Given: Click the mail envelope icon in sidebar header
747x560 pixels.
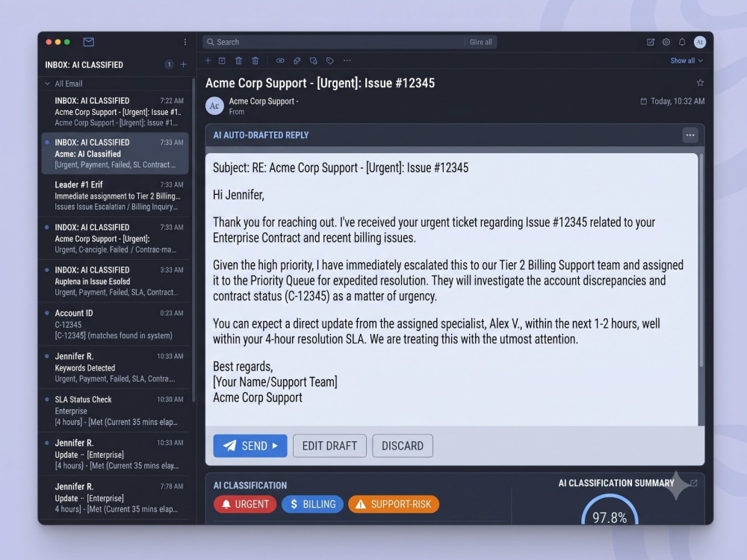Looking at the screenshot, I should 89,42.
